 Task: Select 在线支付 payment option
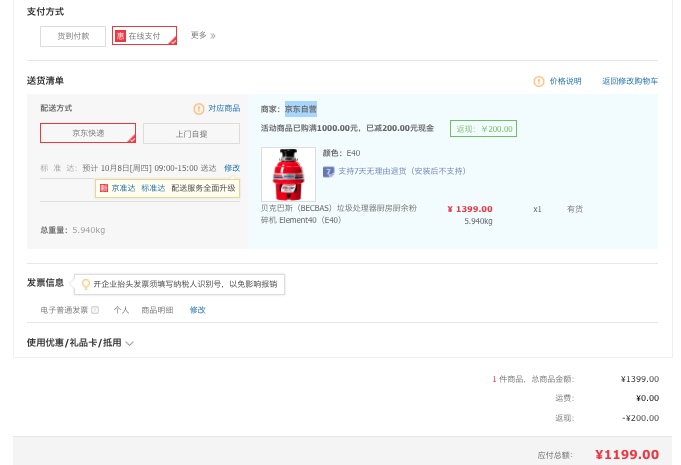click(144, 36)
